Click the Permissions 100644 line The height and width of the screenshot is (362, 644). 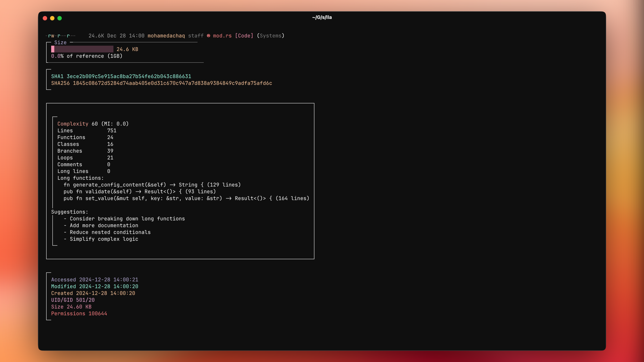79,313
